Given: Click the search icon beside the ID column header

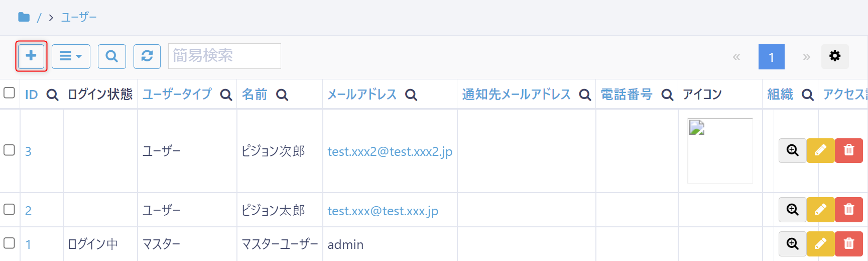Looking at the screenshot, I should tap(52, 95).
